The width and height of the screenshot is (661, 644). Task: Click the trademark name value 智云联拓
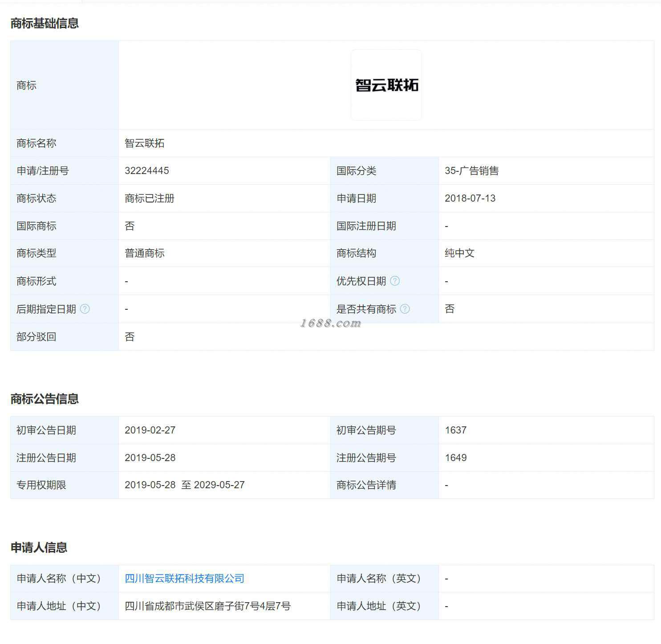(145, 143)
